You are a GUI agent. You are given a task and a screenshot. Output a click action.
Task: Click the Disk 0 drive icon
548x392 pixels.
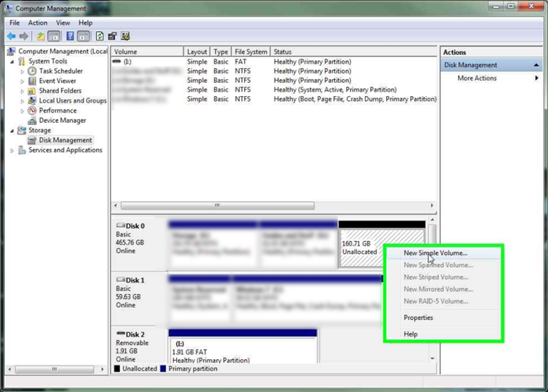(121, 225)
